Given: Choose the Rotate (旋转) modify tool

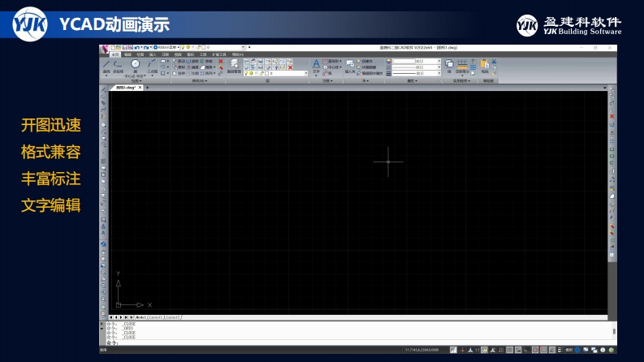Looking at the screenshot, I should (x=192, y=61).
